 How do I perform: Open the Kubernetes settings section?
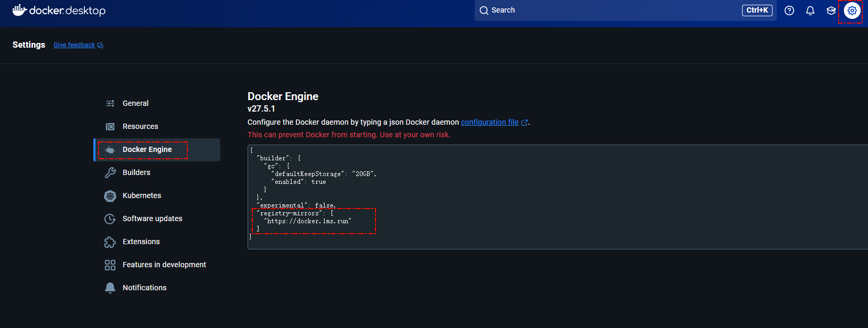point(157,195)
